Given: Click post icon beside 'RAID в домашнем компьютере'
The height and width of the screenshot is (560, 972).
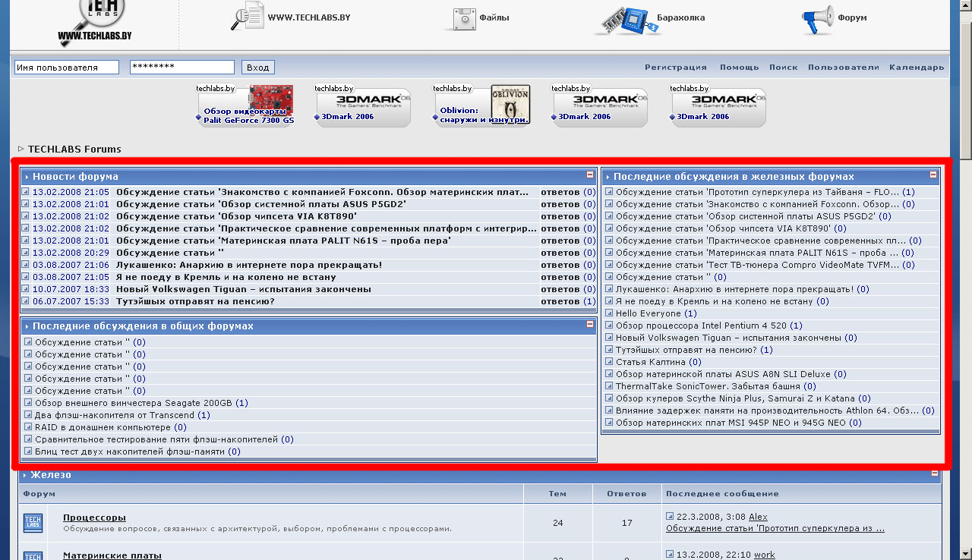Looking at the screenshot, I should point(28,427).
